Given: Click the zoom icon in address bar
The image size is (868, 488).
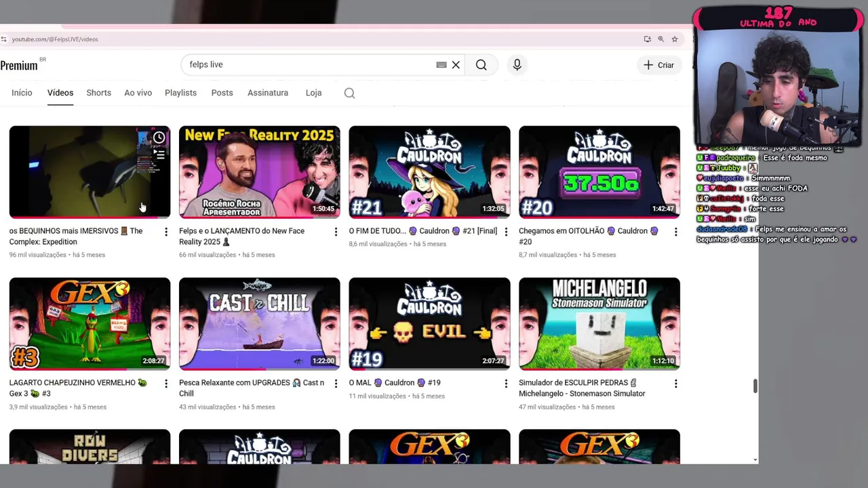Looking at the screenshot, I should (660, 39).
